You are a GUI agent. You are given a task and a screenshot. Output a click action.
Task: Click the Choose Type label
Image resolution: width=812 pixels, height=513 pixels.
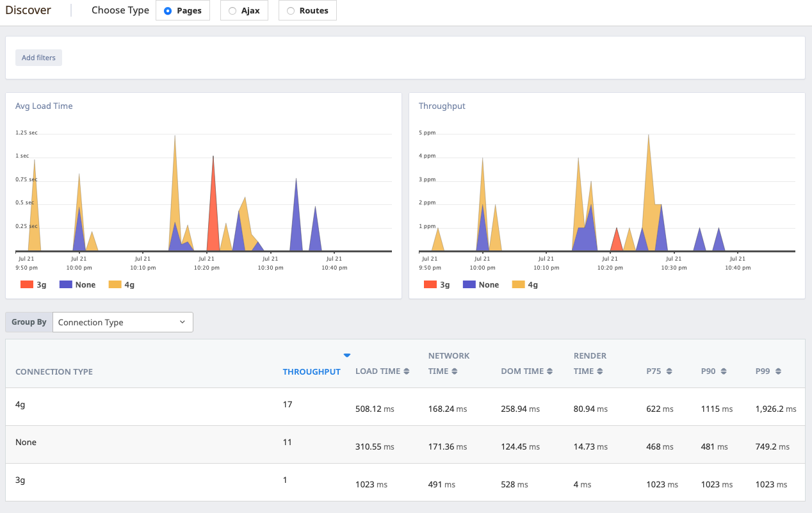click(x=120, y=10)
